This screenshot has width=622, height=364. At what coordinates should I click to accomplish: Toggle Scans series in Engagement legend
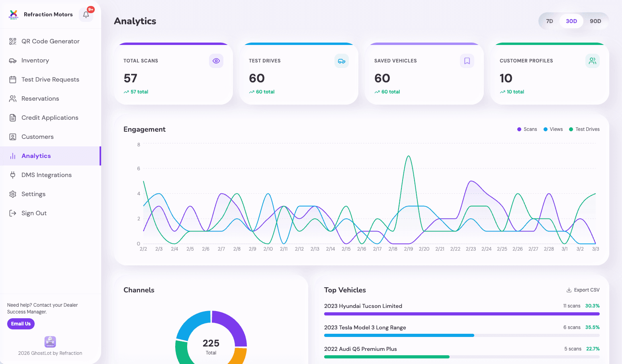(x=527, y=129)
